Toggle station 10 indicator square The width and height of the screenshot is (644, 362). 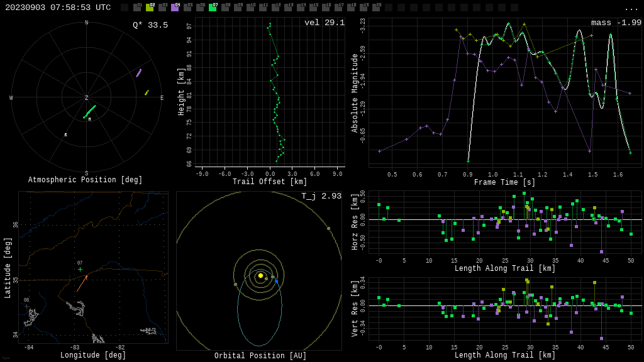[x=250, y=7]
